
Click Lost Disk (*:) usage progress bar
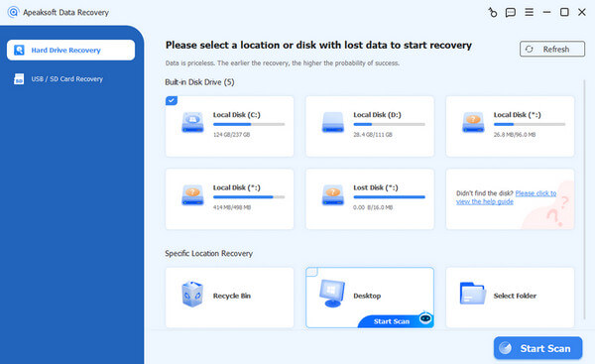point(389,197)
